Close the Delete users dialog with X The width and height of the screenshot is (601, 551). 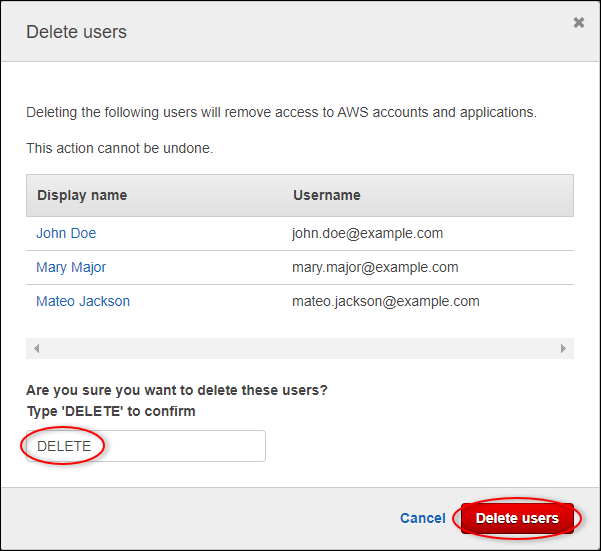(x=578, y=23)
